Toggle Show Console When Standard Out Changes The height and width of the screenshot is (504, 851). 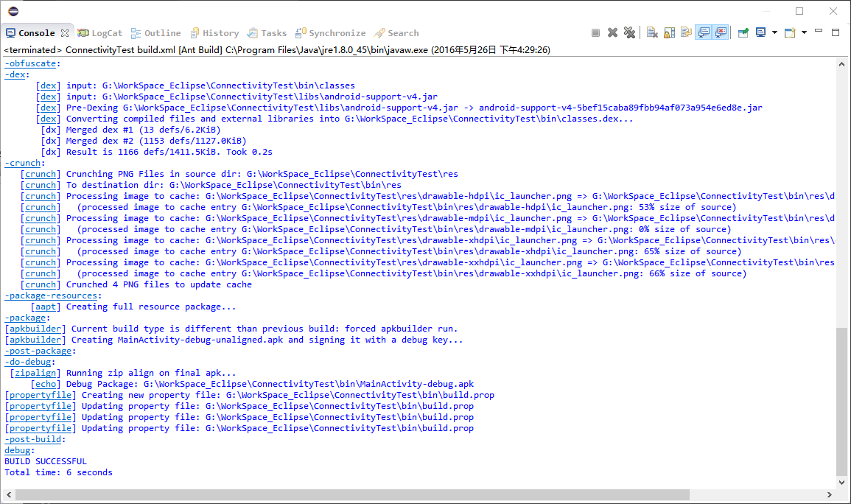tap(704, 32)
